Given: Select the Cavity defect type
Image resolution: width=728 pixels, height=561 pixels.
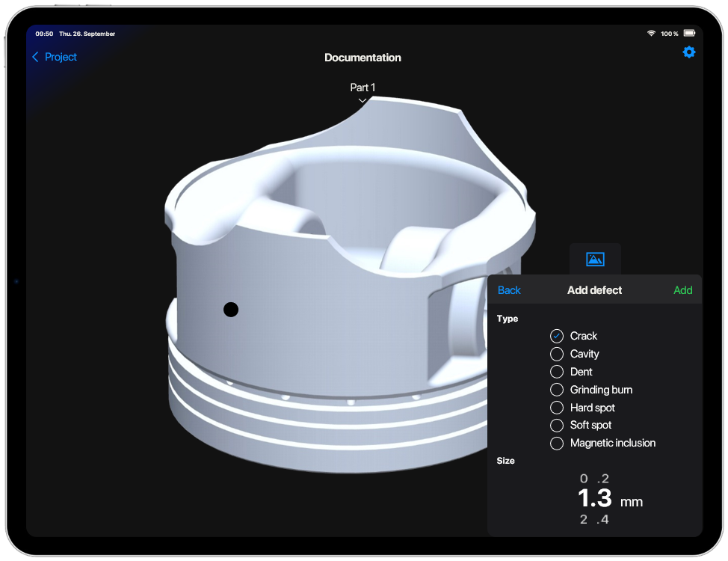Looking at the screenshot, I should click(x=557, y=354).
